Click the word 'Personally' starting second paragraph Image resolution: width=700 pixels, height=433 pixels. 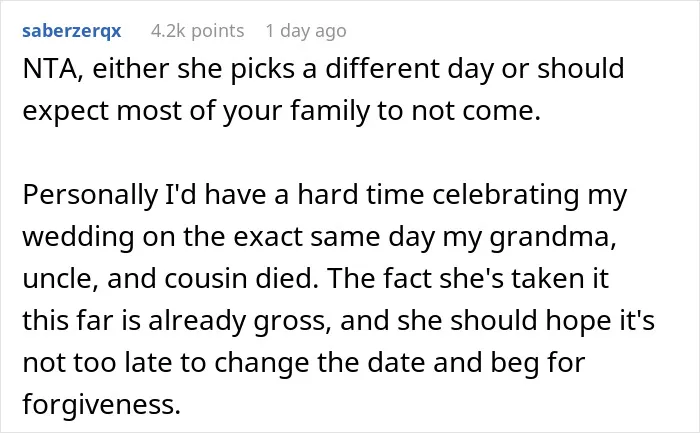click(x=91, y=196)
